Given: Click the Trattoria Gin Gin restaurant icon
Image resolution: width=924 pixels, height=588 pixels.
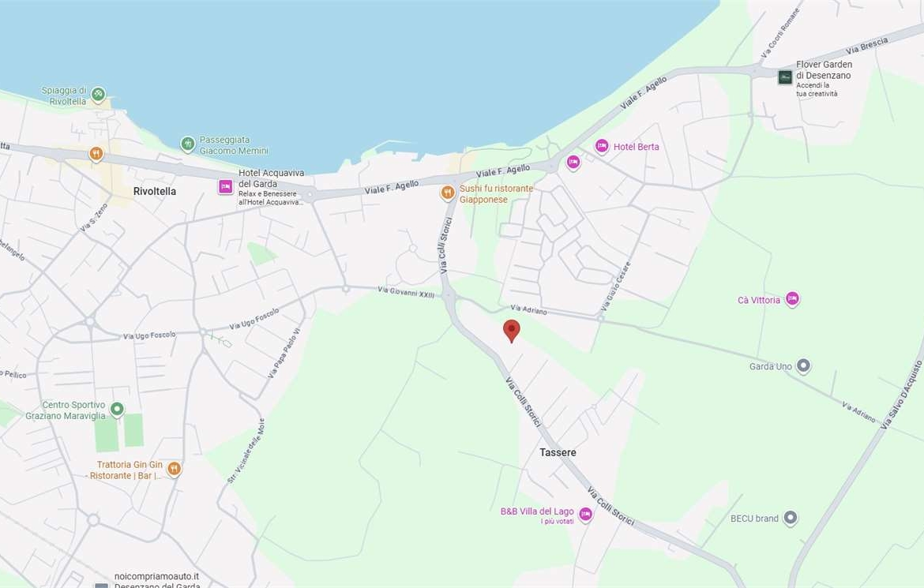Looking at the screenshot, I should pos(175,469).
